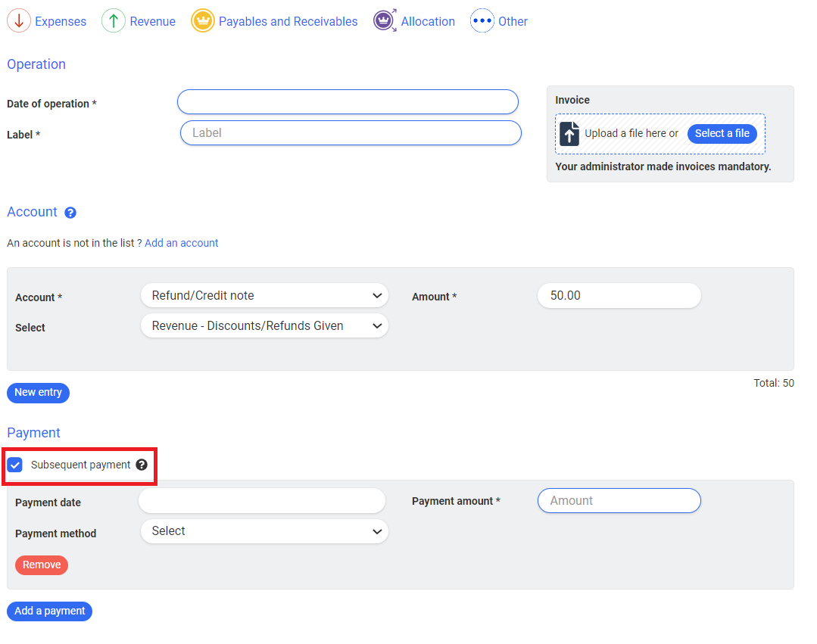Click the red Expenses down-arrow icon

tap(19, 21)
